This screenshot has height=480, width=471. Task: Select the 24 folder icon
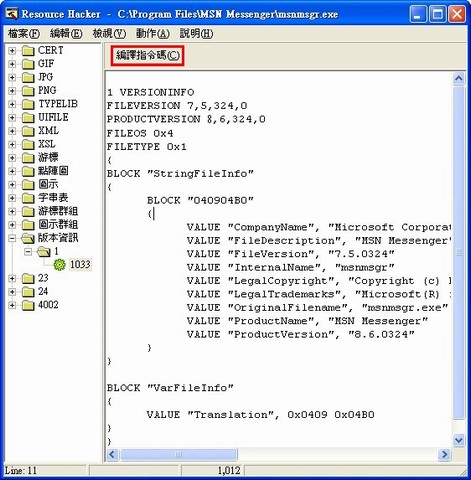click(28, 292)
